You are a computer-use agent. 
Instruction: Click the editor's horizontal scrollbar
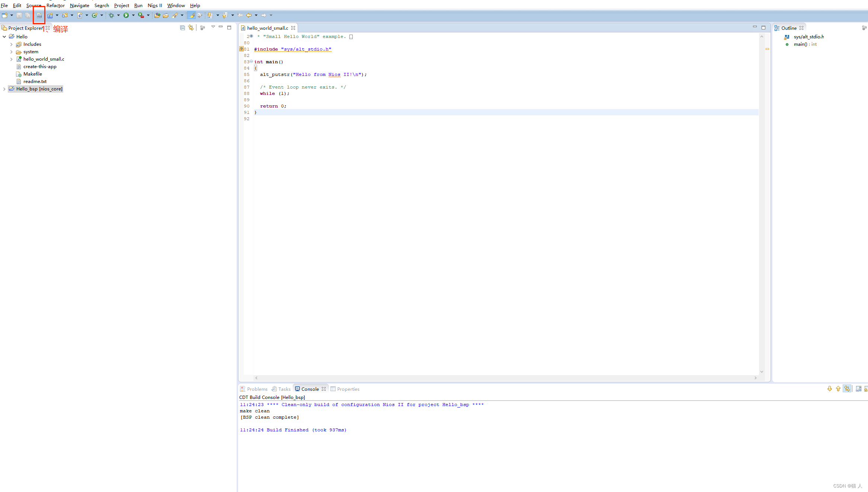(x=505, y=378)
